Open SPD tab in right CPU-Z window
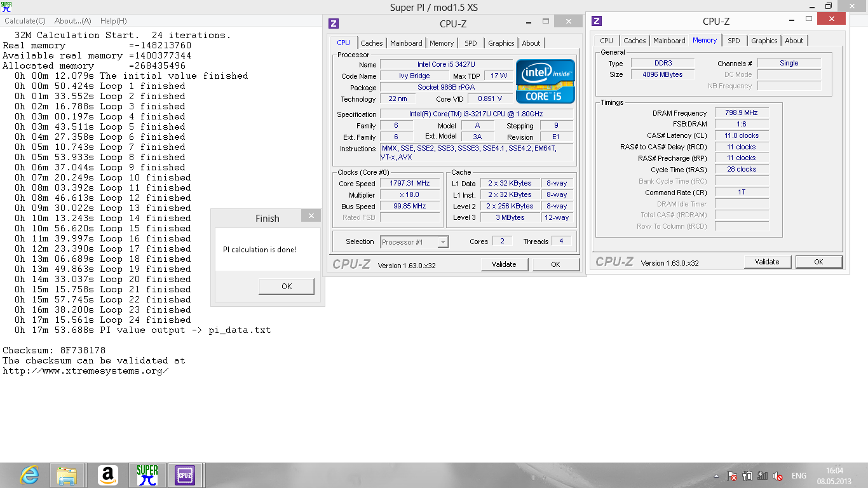868x488 pixels. point(734,41)
